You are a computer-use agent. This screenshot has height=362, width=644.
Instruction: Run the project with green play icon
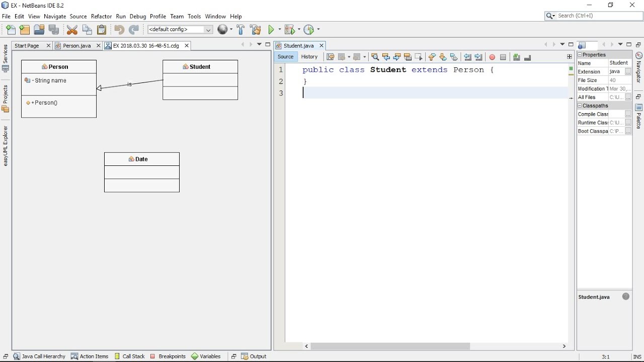[x=272, y=30]
